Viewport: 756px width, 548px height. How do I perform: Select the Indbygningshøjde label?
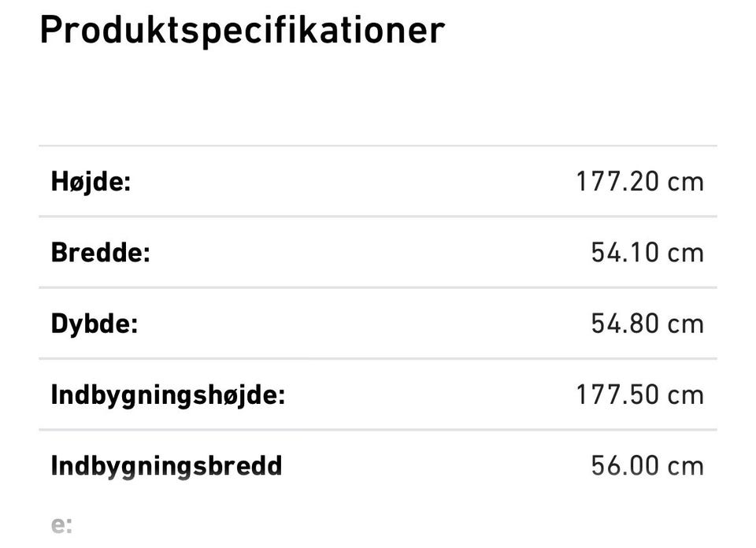coord(168,395)
